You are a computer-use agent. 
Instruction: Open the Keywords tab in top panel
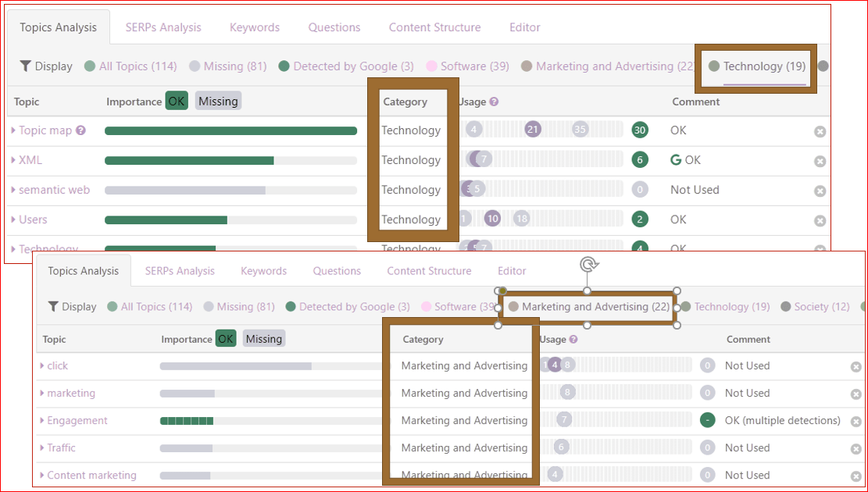point(255,27)
